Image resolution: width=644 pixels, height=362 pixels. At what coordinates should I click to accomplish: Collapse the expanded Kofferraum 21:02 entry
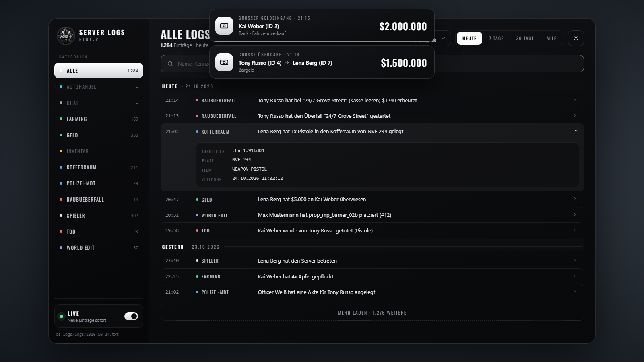pos(576,131)
